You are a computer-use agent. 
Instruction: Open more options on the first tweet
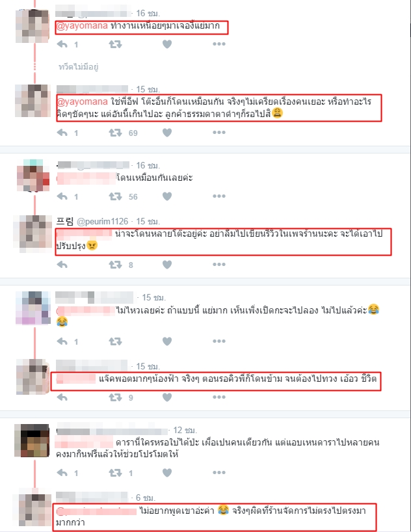[219, 44]
